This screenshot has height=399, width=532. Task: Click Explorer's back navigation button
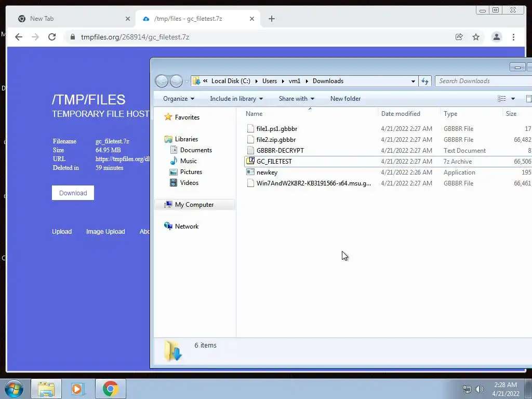point(162,81)
